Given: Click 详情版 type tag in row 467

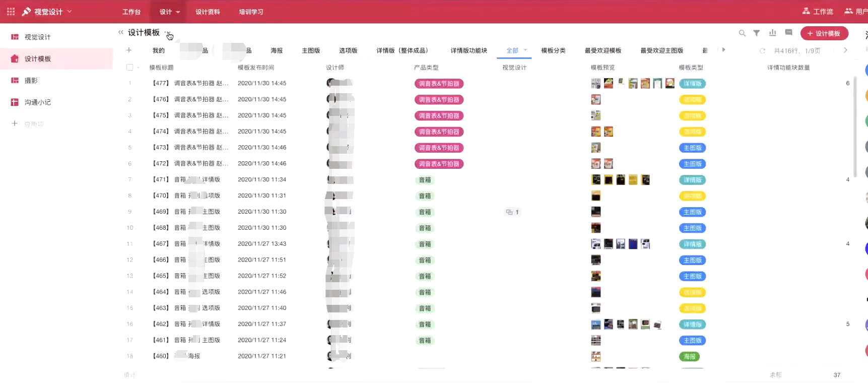Looking at the screenshot, I should click(x=692, y=244).
